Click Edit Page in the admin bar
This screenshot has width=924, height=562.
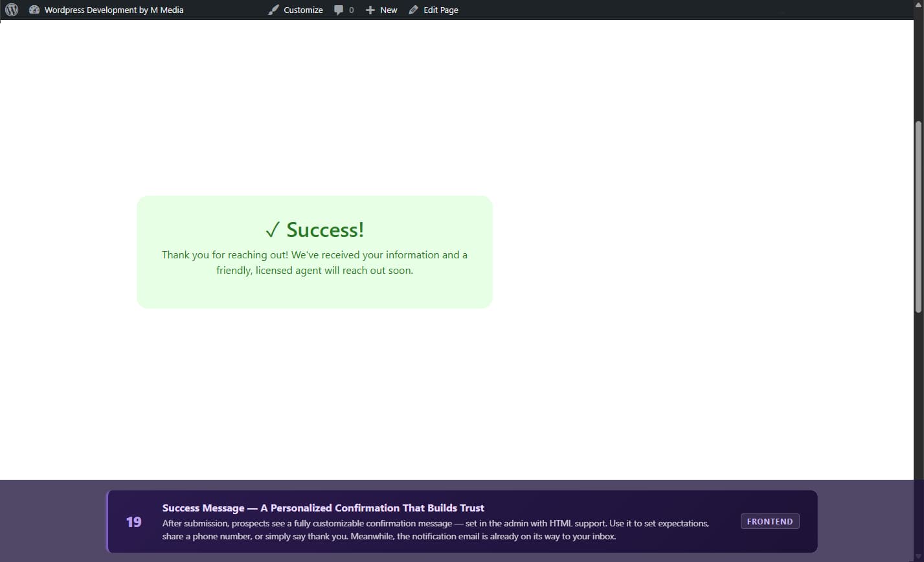click(x=440, y=10)
